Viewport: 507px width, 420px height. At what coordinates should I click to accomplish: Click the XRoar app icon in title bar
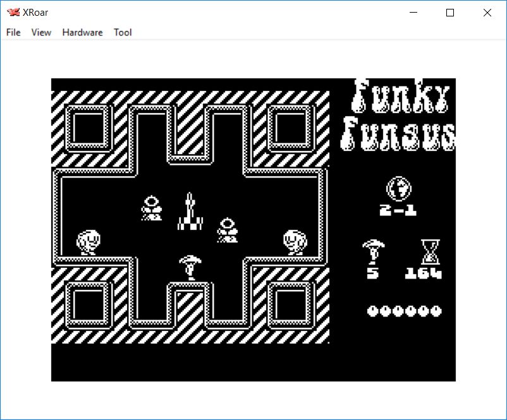tap(13, 12)
